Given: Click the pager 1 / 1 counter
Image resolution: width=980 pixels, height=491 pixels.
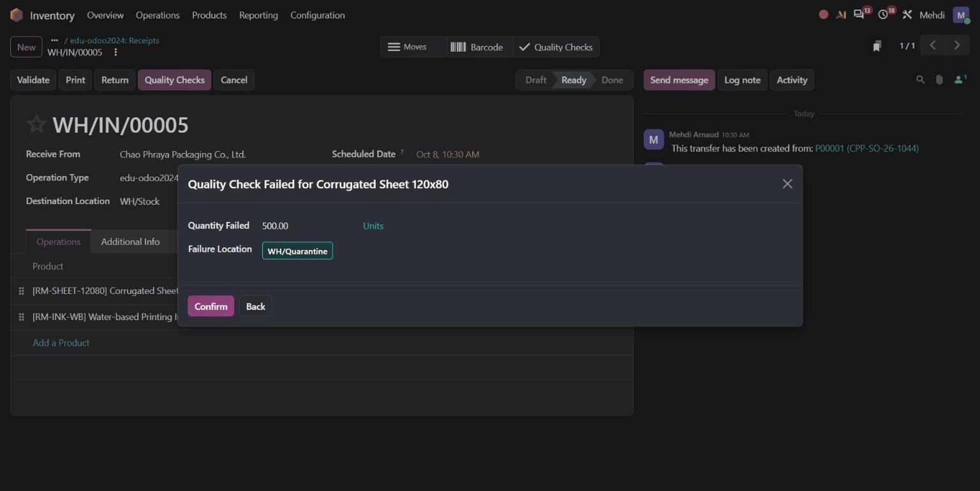Looking at the screenshot, I should coord(907,45).
